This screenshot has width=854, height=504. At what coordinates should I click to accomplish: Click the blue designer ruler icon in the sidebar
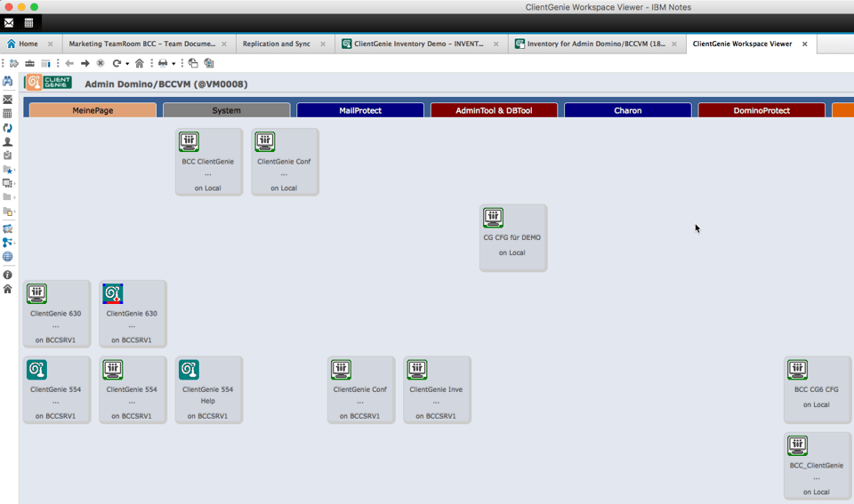tap(8, 229)
